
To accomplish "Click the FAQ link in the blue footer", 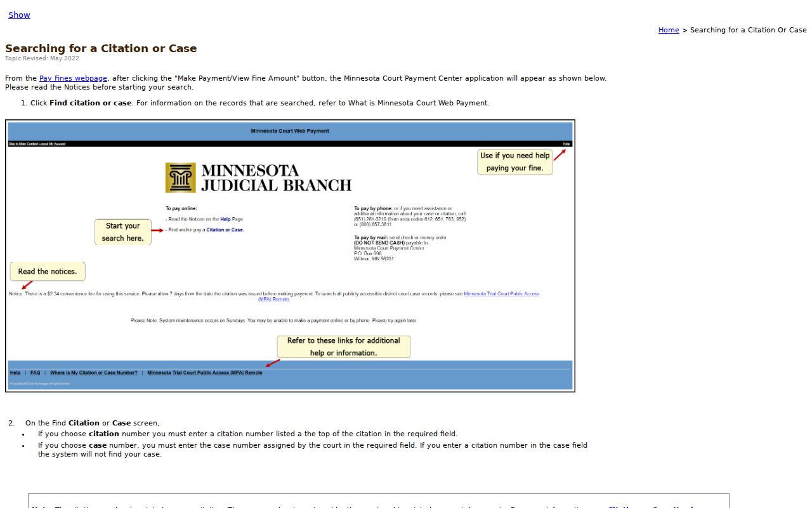I will (36, 373).
